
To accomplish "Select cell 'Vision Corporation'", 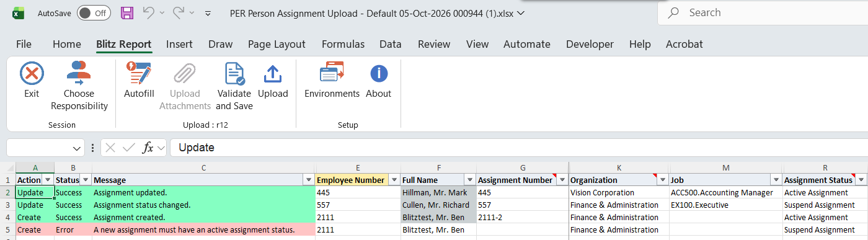I will [619, 192].
